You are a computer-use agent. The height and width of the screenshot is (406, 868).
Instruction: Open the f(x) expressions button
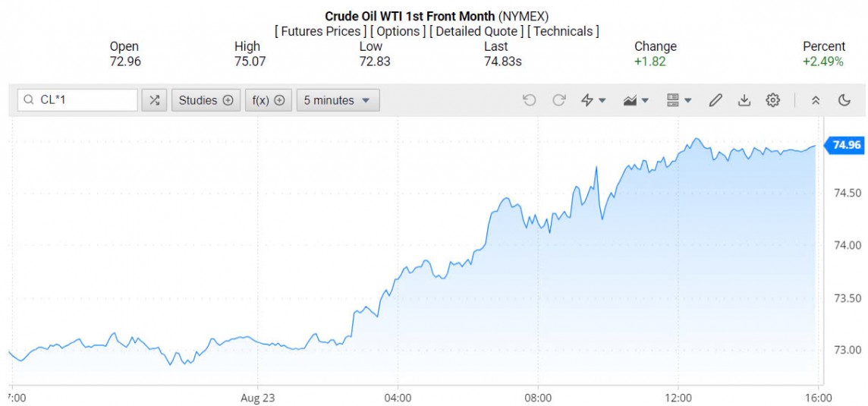(268, 100)
